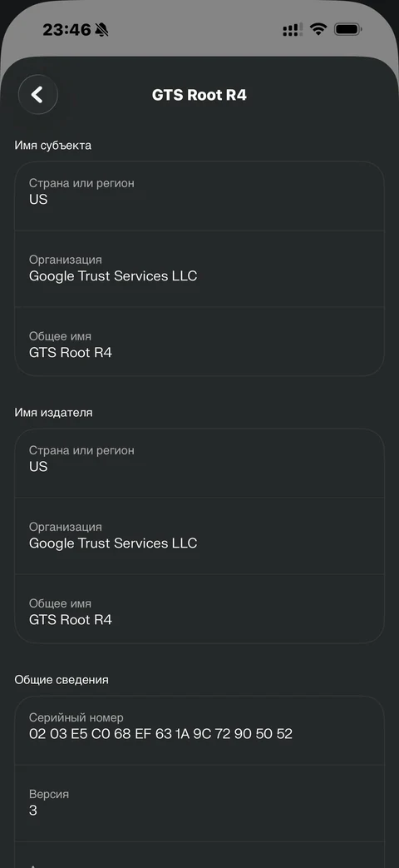Tap the back arrow button
Image resolution: width=399 pixels, height=868 pixels.
[x=37, y=95]
